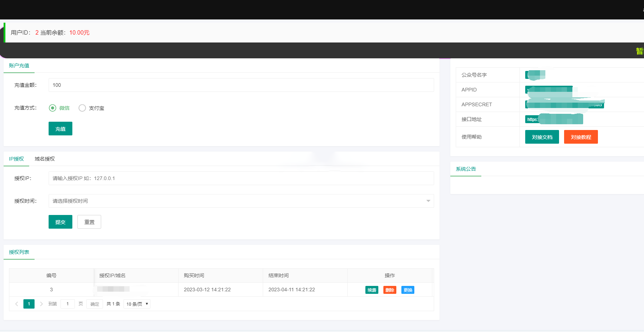Switch to the IP授权 tab
Viewport: 644px width, 332px height.
coord(16,159)
